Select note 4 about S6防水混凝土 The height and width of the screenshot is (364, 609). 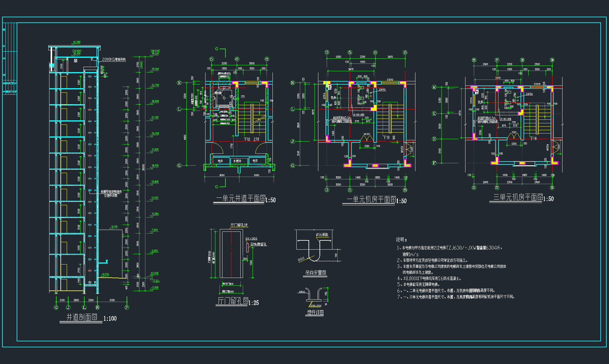click(x=429, y=279)
